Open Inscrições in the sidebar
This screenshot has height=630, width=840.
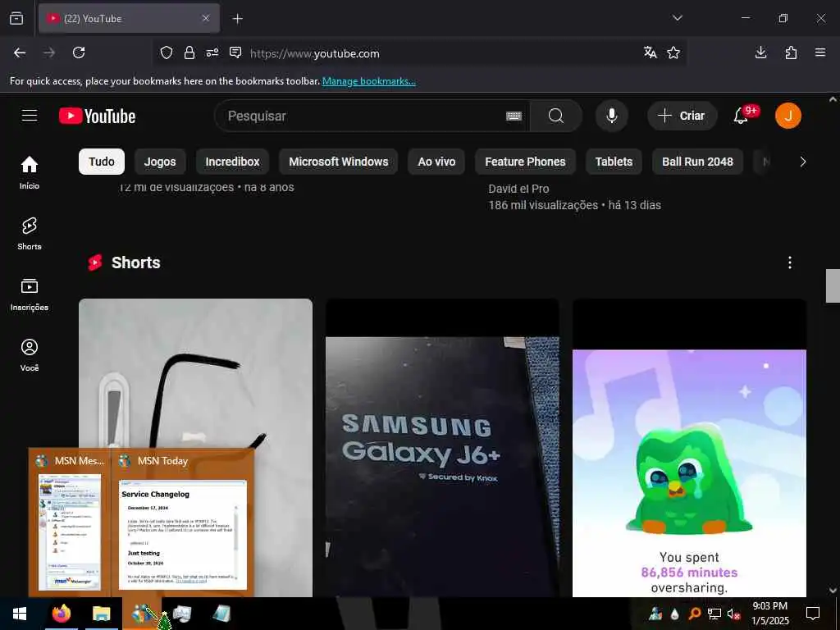(x=30, y=294)
